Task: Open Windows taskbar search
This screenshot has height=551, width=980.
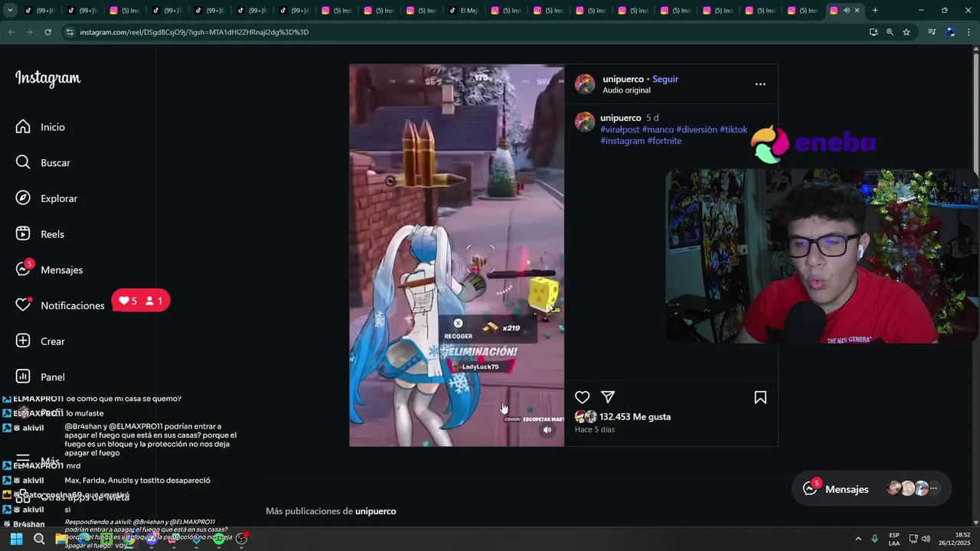Action: pyautogui.click(x=39, y=539)
